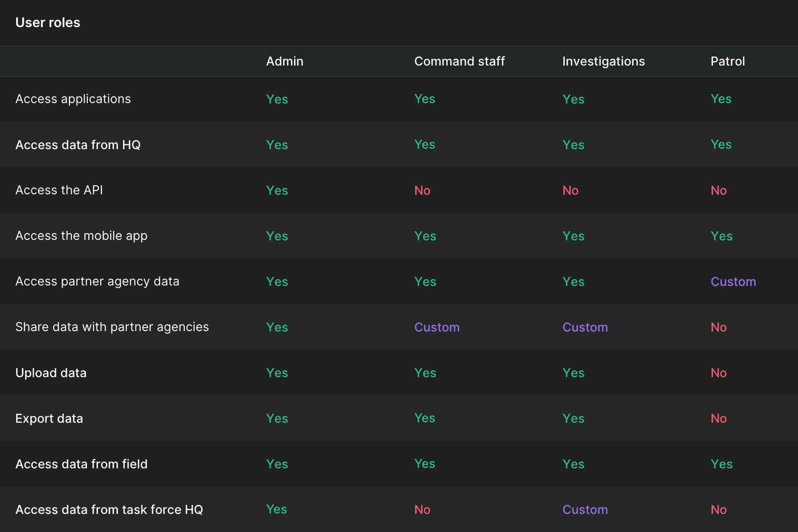Open Command staff's Custom setting for sharing data
The width and height of the screenshot is (798, 532).
[437, 327]
